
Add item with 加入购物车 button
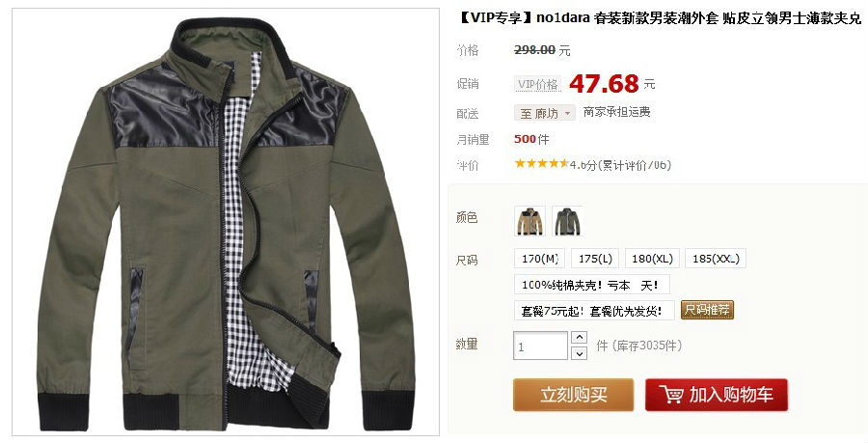click(717, 395)
